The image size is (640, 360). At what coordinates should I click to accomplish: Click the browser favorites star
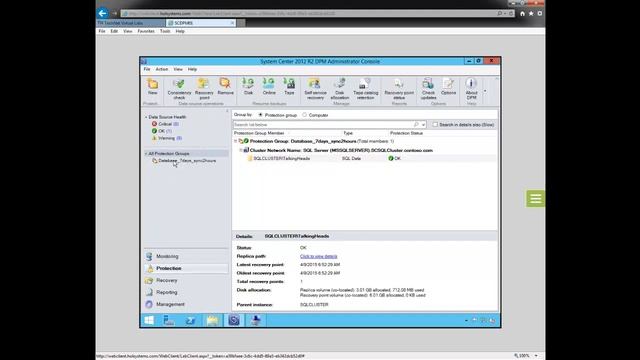pos(531,13)
